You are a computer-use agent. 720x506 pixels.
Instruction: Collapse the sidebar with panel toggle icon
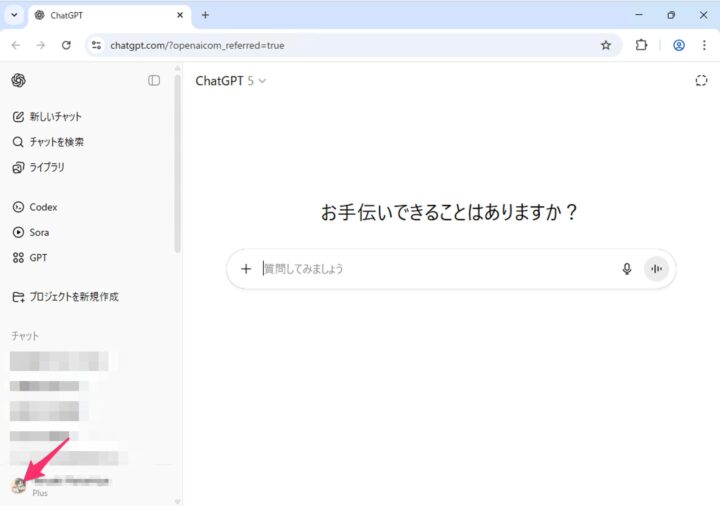coord(154,80)
